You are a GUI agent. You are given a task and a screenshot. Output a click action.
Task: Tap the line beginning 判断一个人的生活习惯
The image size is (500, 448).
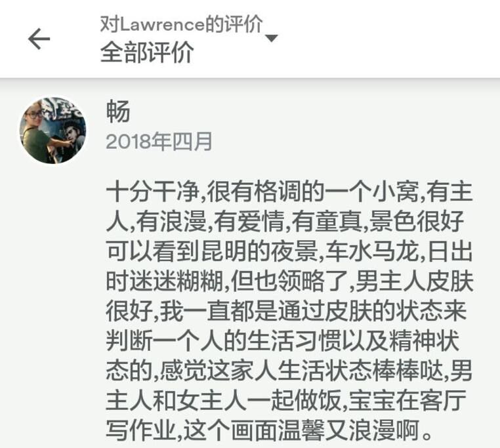(x=282, y=341)
